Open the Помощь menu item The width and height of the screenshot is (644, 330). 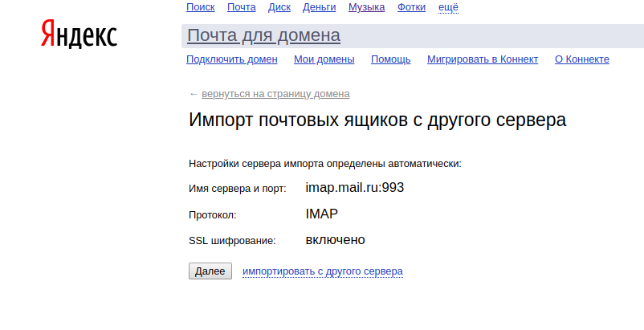[391, 59]
